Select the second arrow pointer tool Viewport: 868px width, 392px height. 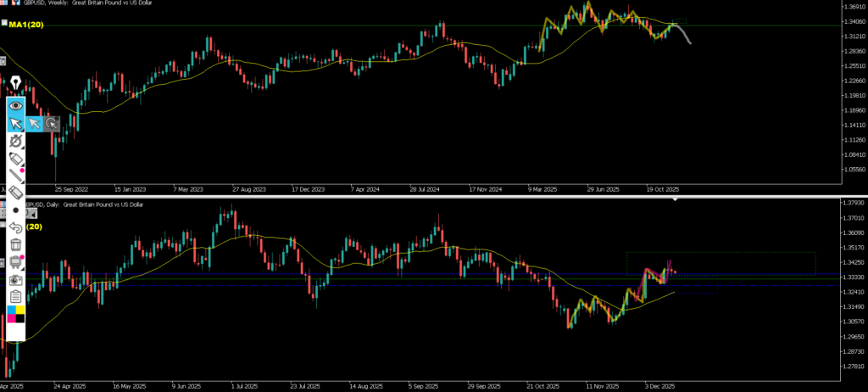click(34, 124)
